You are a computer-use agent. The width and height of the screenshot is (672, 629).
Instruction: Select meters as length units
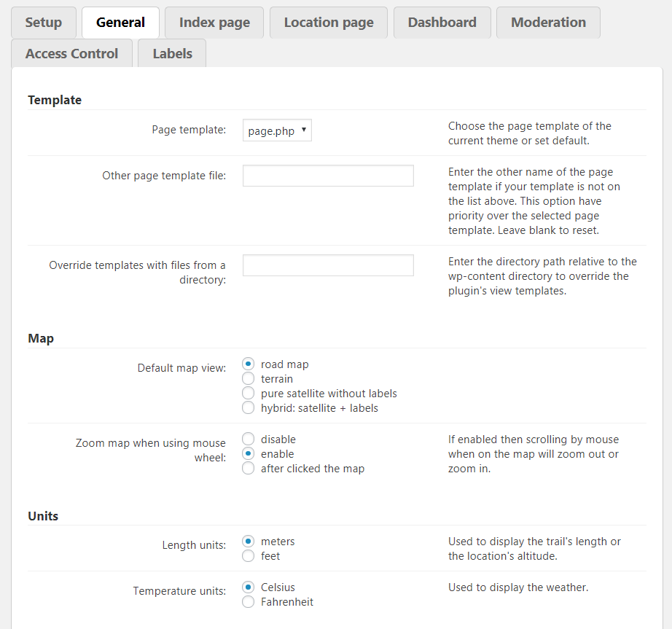click(x=249, y=542)
